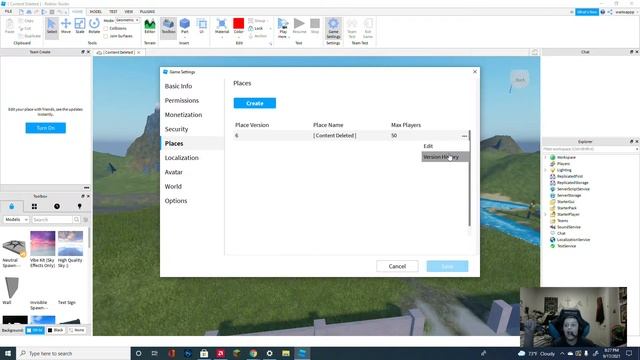Click the Create place button
Screen dimensions: 640x360
coord(255,103)
